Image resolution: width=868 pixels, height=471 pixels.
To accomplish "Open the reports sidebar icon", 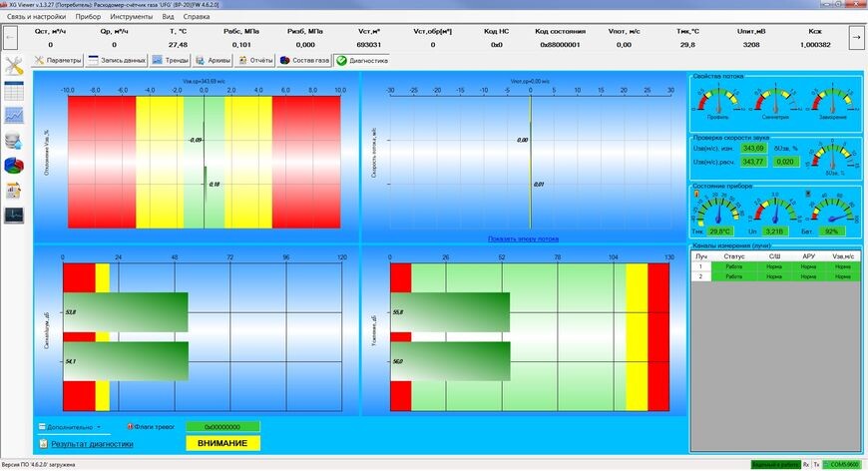I will click(14, 190).
